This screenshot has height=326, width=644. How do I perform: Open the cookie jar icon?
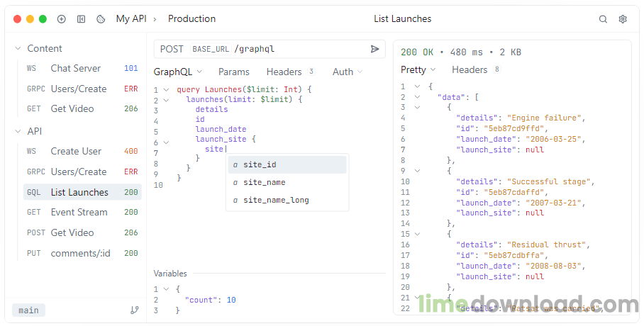pyautogui.click(x=101, y=19)
